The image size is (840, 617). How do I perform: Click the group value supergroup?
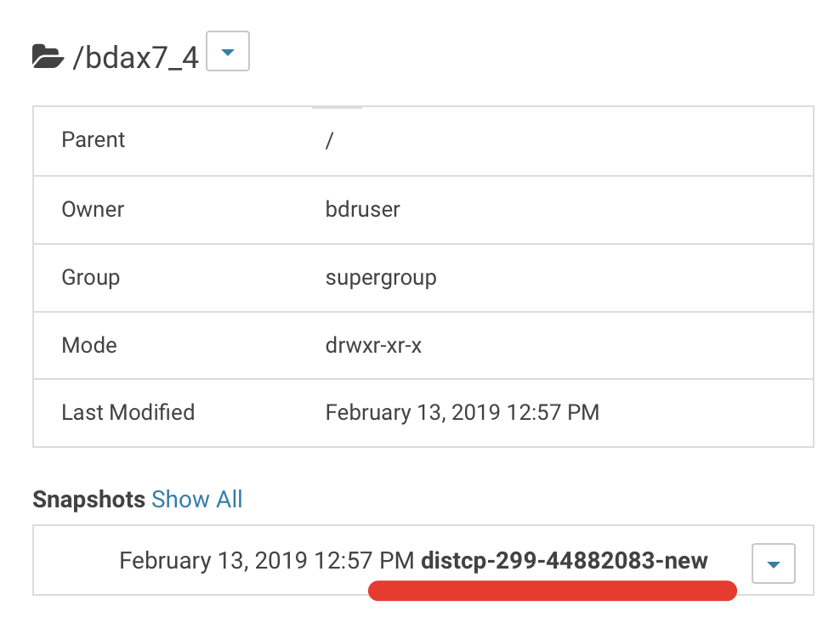click(x=381, y=277)
